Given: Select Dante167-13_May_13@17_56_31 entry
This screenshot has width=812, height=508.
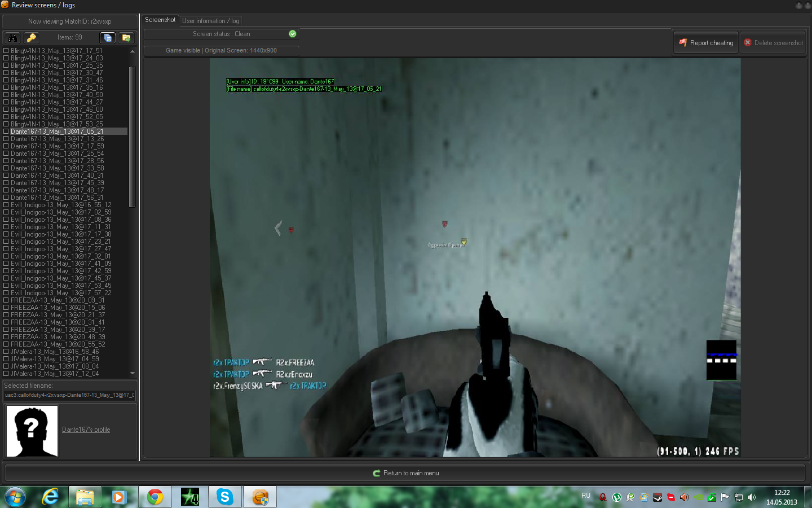Looking at the screenshot, I should point(57,198).
